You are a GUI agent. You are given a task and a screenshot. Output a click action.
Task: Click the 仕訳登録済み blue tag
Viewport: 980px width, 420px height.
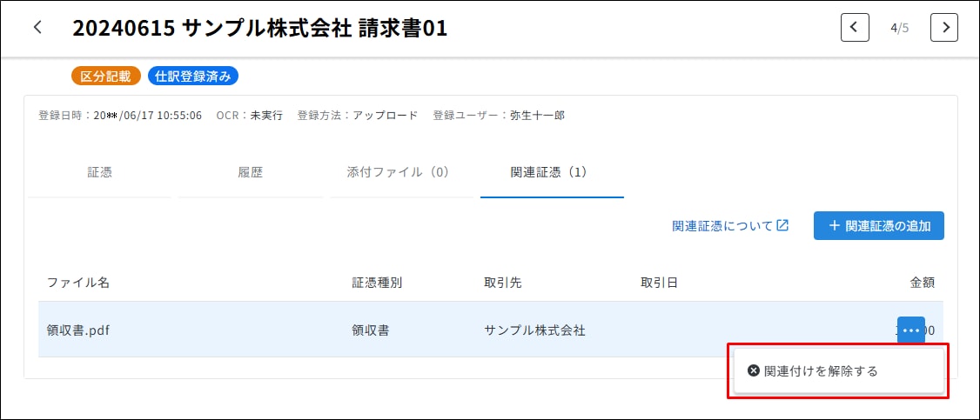pos(193,77)
